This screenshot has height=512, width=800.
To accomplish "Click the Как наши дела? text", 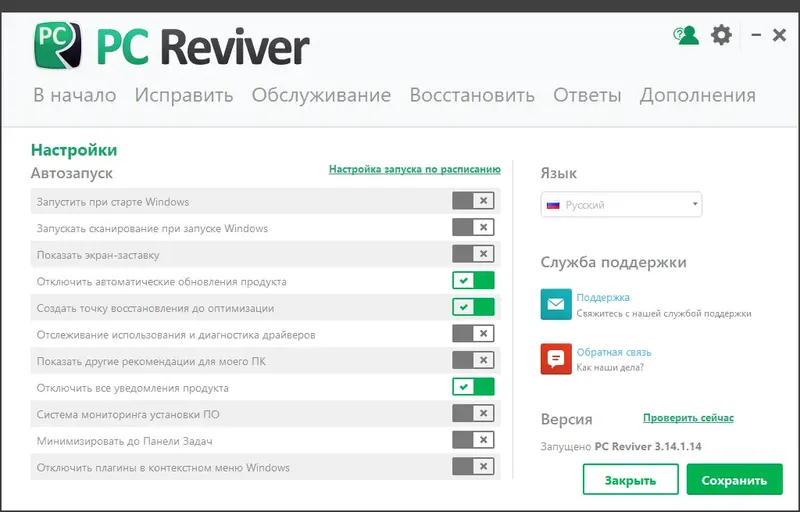I will click(610, 367).
